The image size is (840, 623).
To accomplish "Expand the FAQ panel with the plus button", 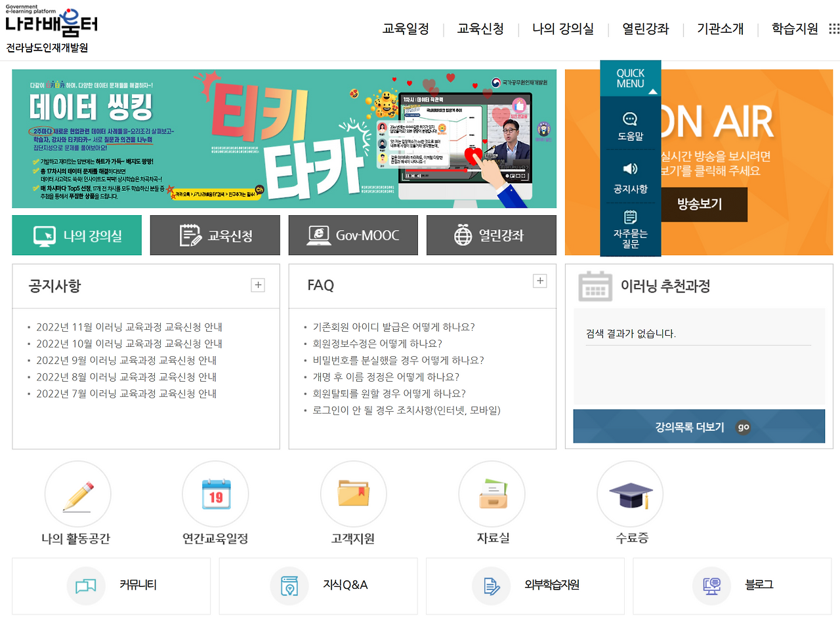I will pyautogui.click(x=539, y=280).
